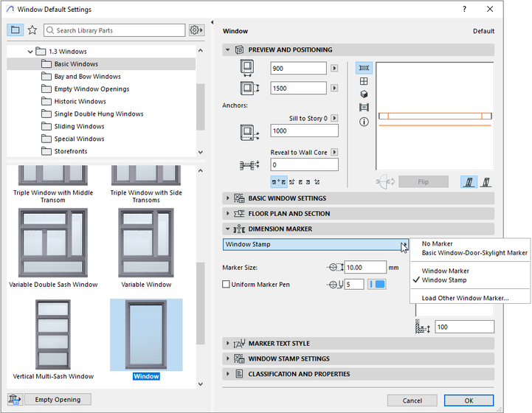This screenshot has height=413, width=532.
Task: Open the library settings gear menu
Action: point(196,30)
